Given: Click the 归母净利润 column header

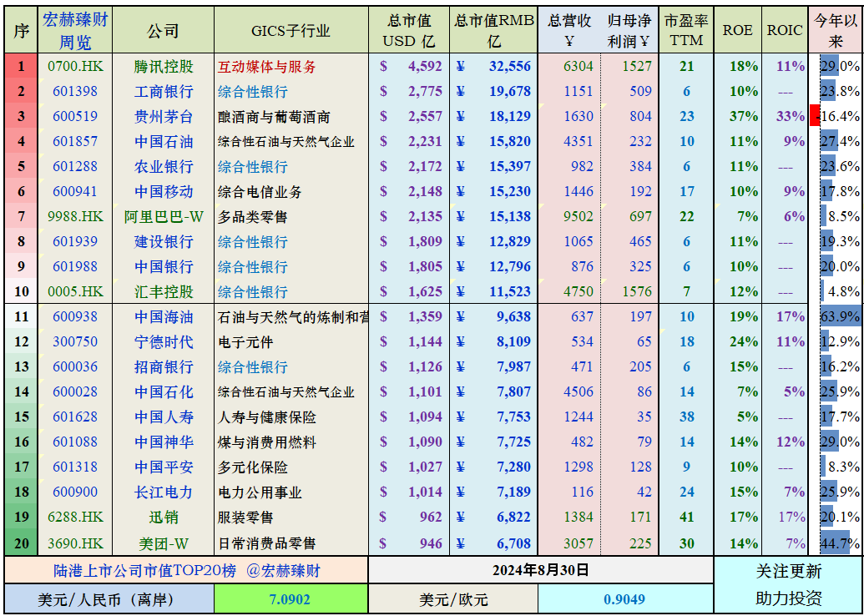Looking at the screenshot, I should [x=630, y=27].
